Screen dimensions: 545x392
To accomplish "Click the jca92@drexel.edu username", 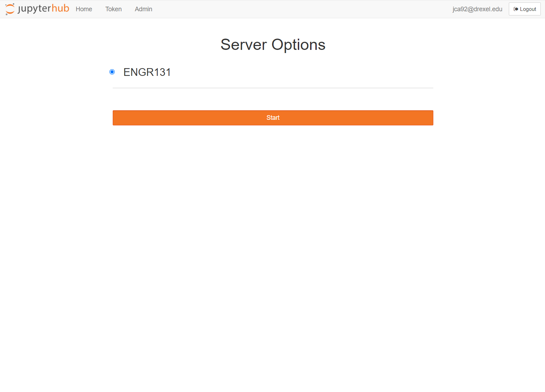I will 477,9.
